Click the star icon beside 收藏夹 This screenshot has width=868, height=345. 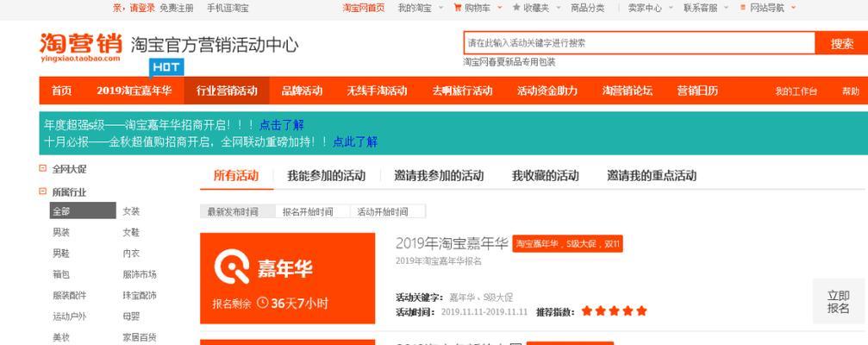point(516,8)
